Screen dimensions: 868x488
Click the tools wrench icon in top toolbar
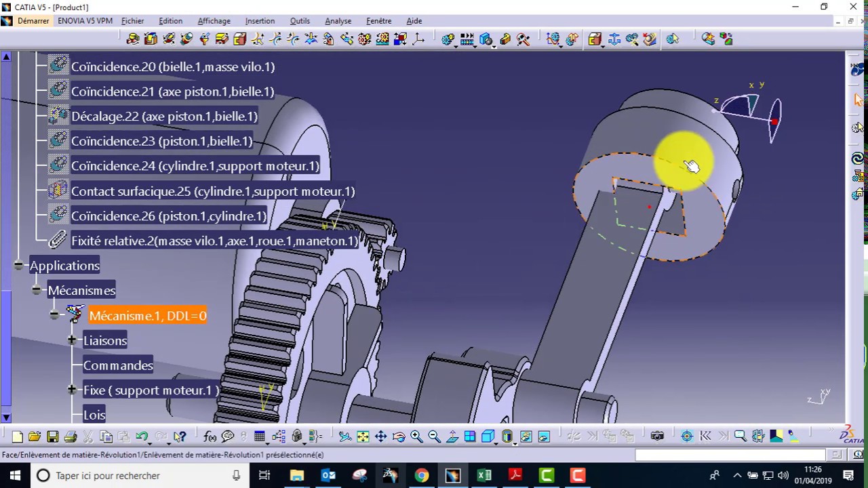[524, 39]
